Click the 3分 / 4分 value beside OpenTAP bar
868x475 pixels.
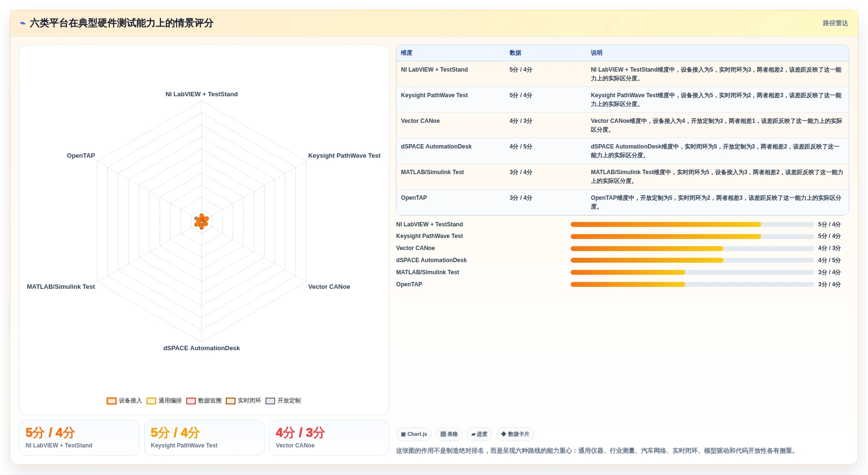point(829,284)
